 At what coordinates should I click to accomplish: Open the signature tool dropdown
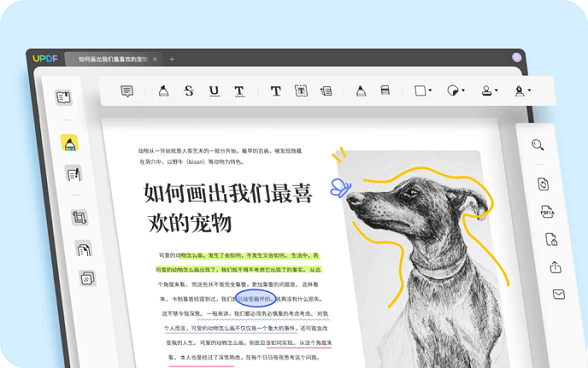point(529,90)
